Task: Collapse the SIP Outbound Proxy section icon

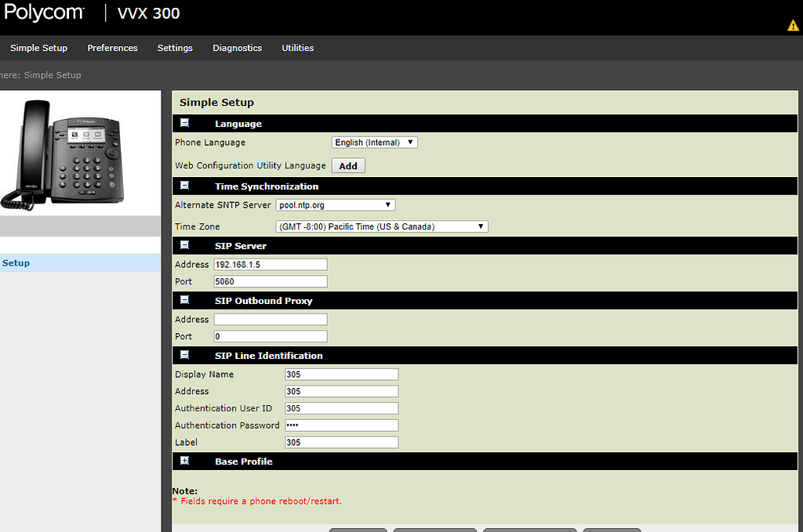Action: tap(184, 300)
